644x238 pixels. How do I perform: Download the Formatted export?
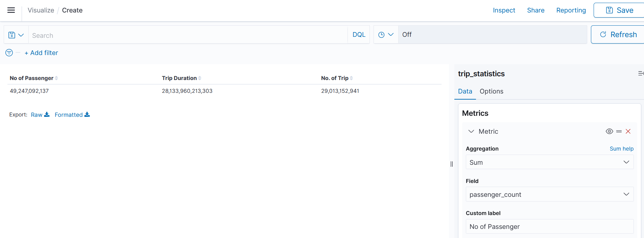point(72,115)
